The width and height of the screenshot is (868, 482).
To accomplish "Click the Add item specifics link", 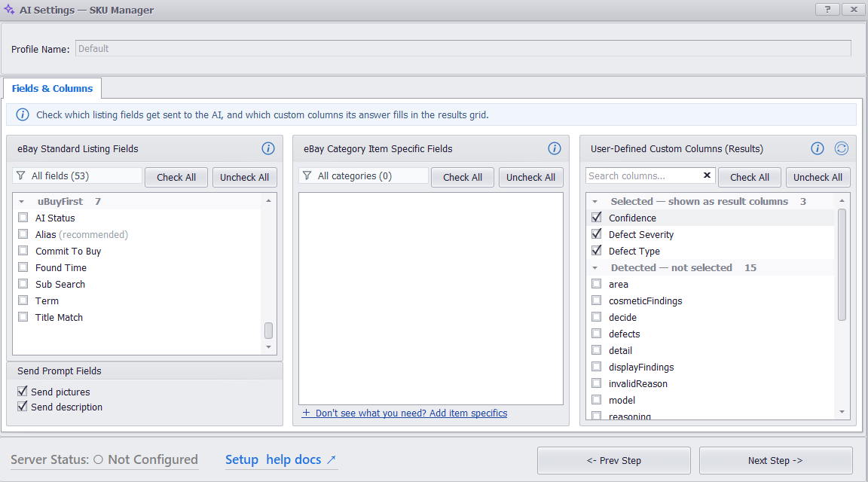I will 405,413.
